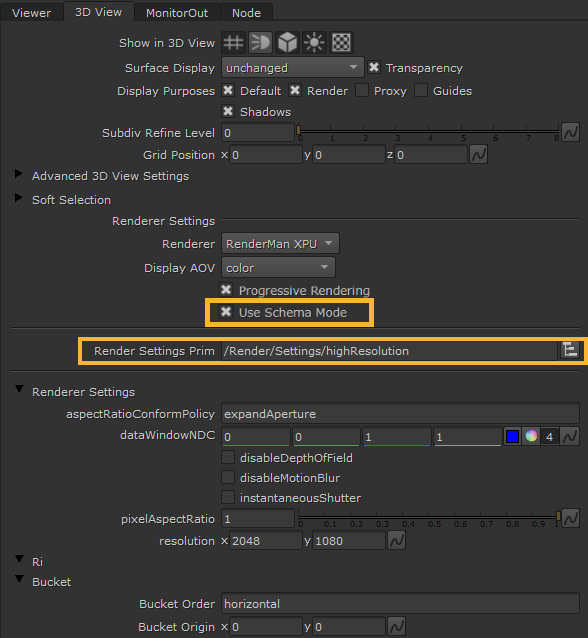Open animation menu for Grid Position
Viewport: 588px width, 638px height.
pyautogui.click(x=479, y=155)
